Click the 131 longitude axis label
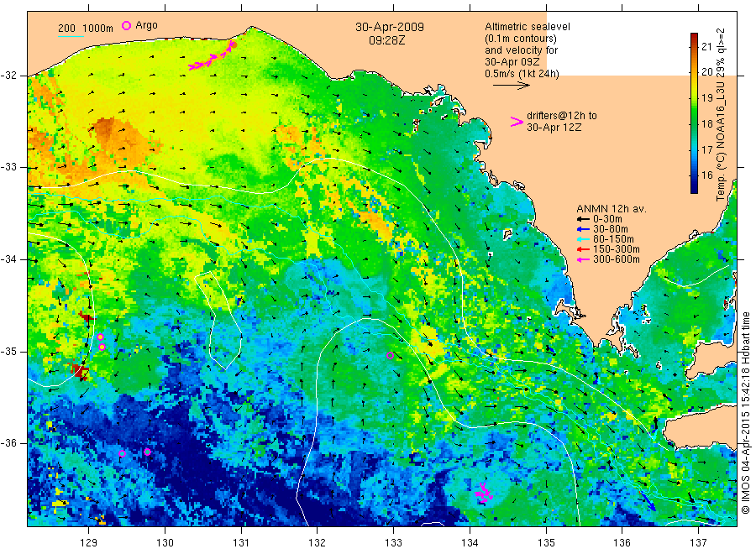 [241, 543]
